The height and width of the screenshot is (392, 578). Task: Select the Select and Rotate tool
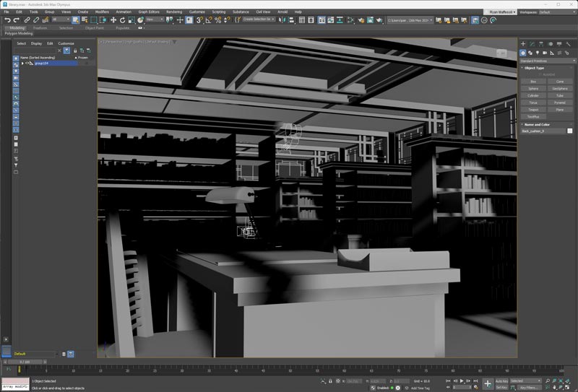(x=122, y=20)
